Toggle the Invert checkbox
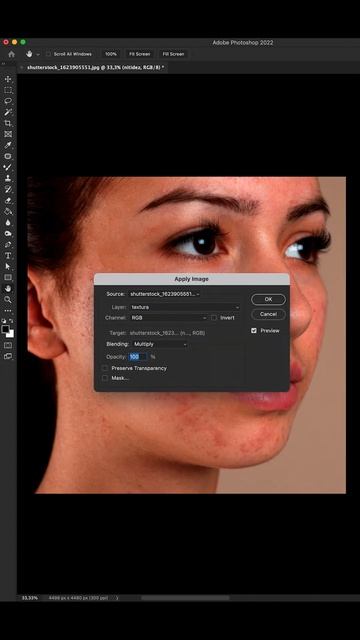Screen dimensions: 360x640 [213, 318]
